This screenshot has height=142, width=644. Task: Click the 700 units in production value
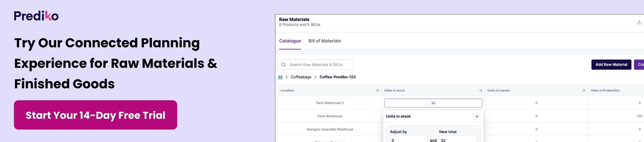640,116
